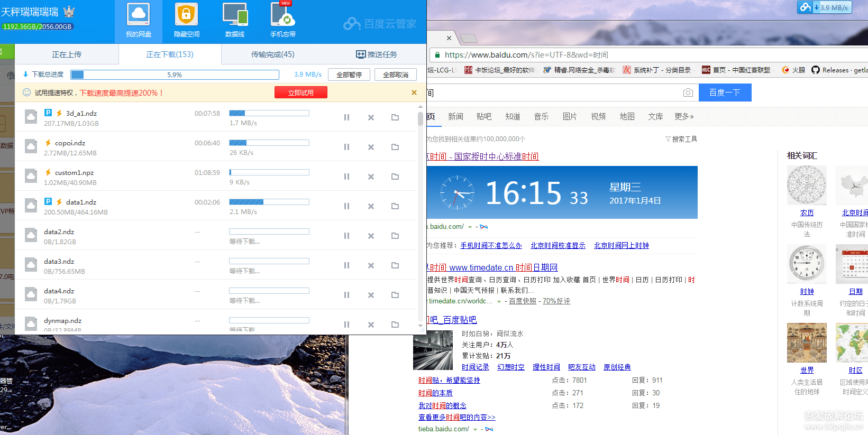868x435 pixels.
Task: Select 地图 category in Baidu
Action: coord(627,116)
